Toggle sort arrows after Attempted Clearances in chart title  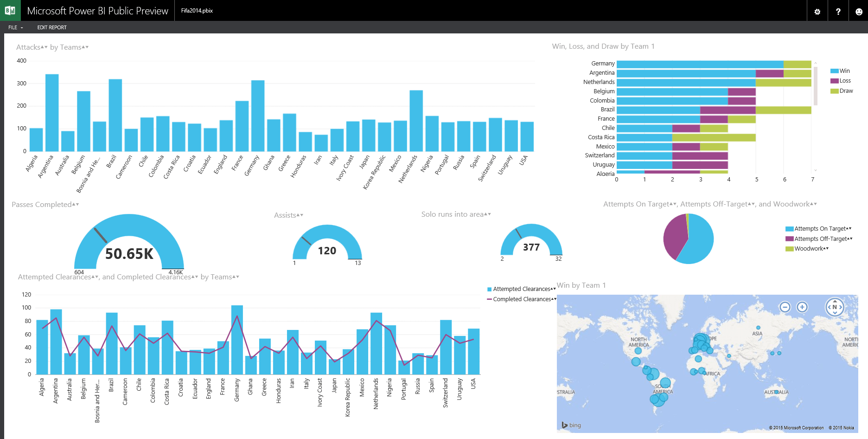tap(95, 277)
